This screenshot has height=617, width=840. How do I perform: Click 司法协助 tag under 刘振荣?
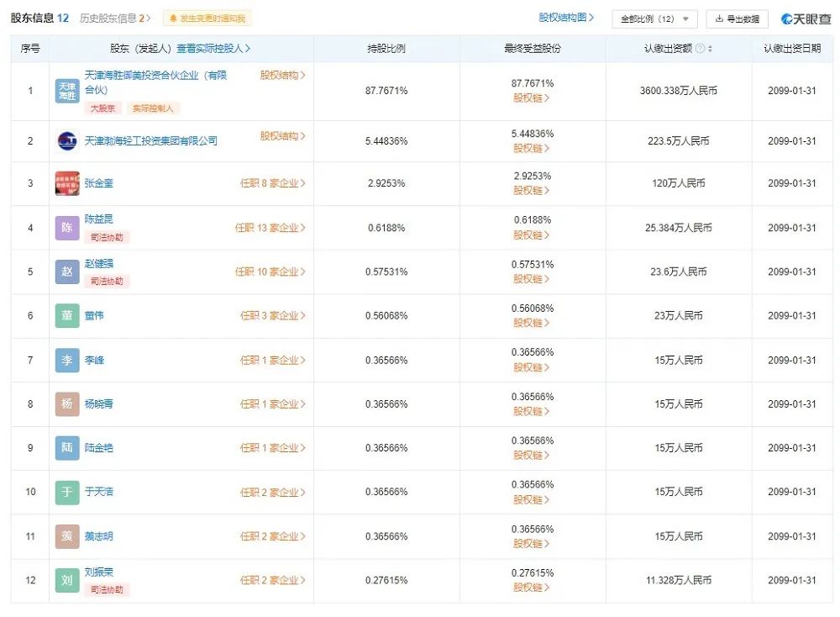[107, 590]
